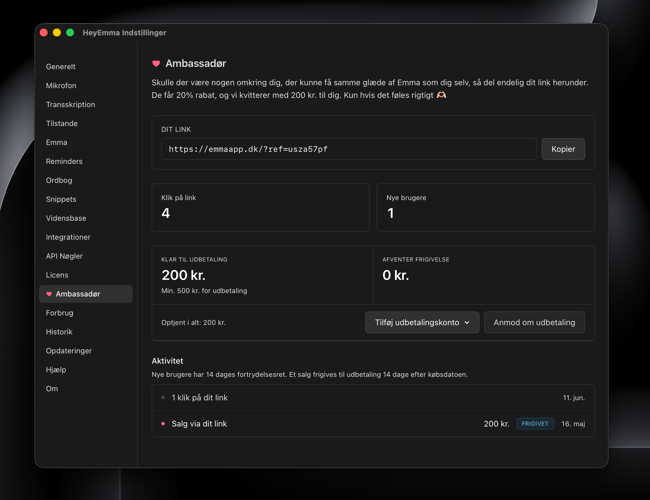Open Ordbog in the sidebar
Screen dimensions: 650x500
coord(59,180)
